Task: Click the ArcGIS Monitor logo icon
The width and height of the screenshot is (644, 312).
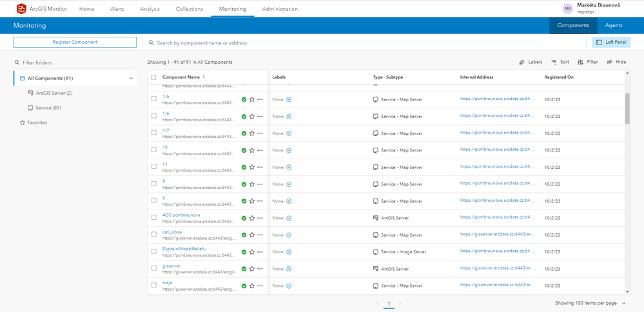Action: [21, 9]
